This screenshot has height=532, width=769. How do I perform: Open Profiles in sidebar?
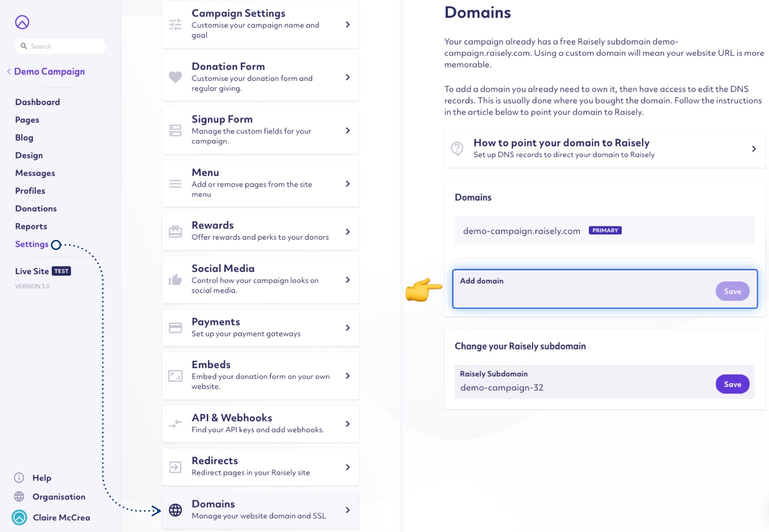[30, 191]
